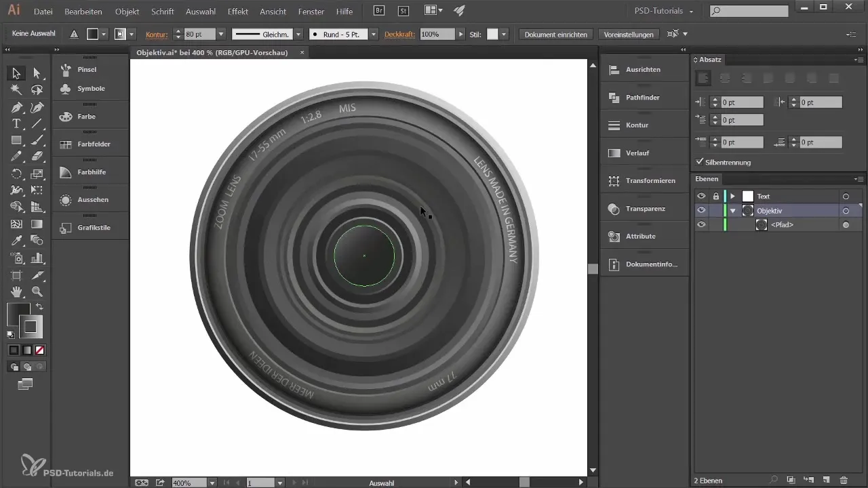Switch to the Objektiv.ai document tab
The image size is (868, 488).
pos(212,52)
